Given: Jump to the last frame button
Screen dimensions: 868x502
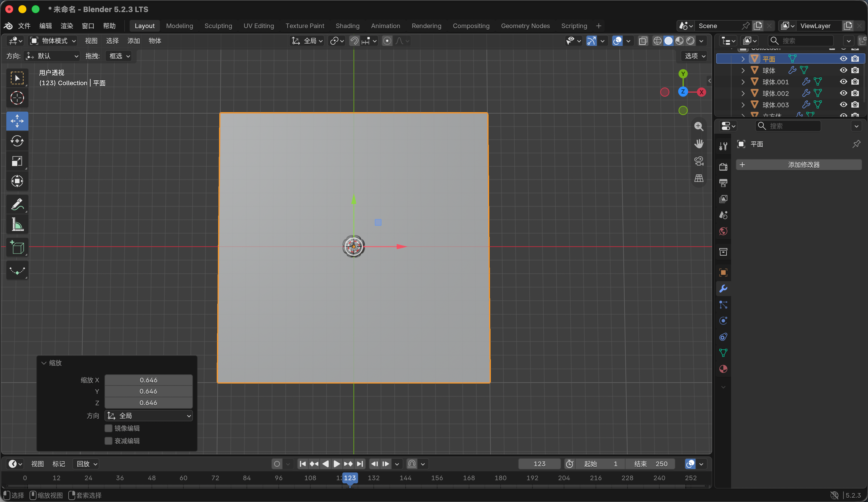Looking at the screenshot, I should click(x=360, y=464).
